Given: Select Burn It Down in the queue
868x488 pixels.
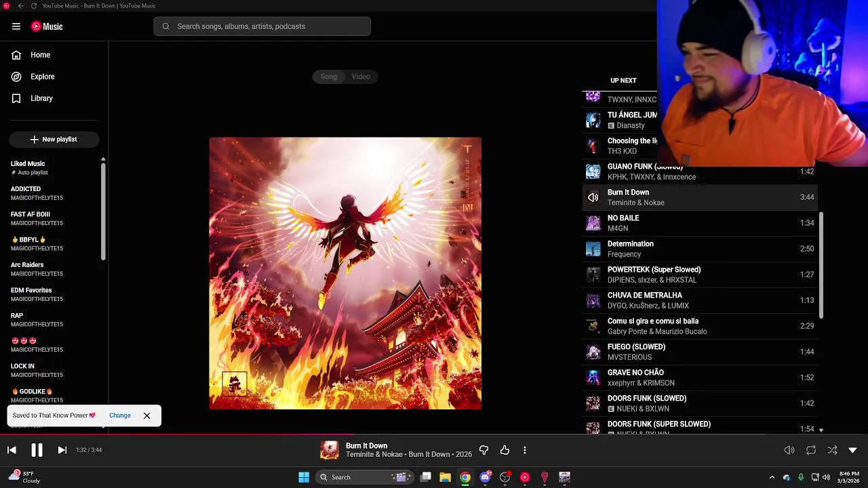Looking at the screenshot, I should click(x=700, y=197).
